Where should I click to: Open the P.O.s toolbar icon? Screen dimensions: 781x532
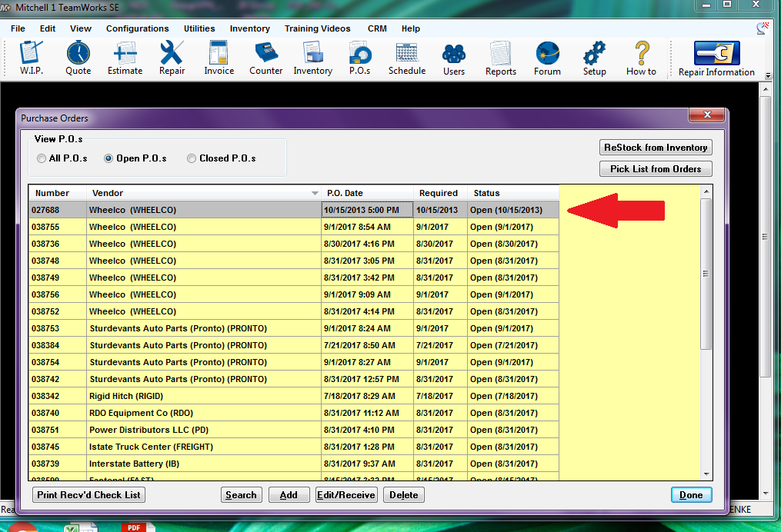click(x=359, y=58)
